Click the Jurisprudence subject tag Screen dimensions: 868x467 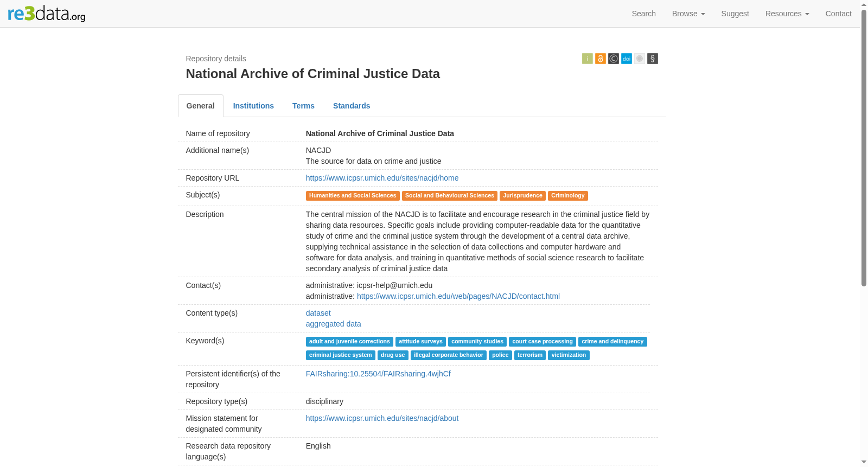[x=522, y=196]
